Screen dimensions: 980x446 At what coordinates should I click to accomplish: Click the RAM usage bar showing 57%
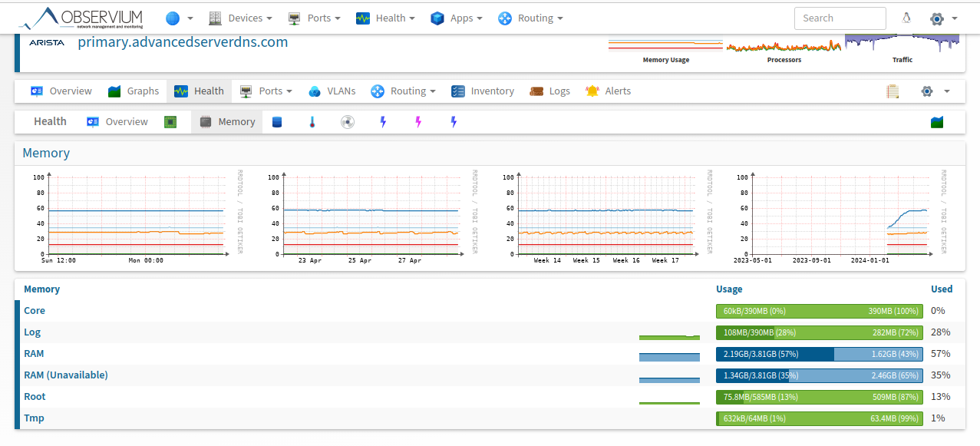pyautogui.click(x=819, y=354)
